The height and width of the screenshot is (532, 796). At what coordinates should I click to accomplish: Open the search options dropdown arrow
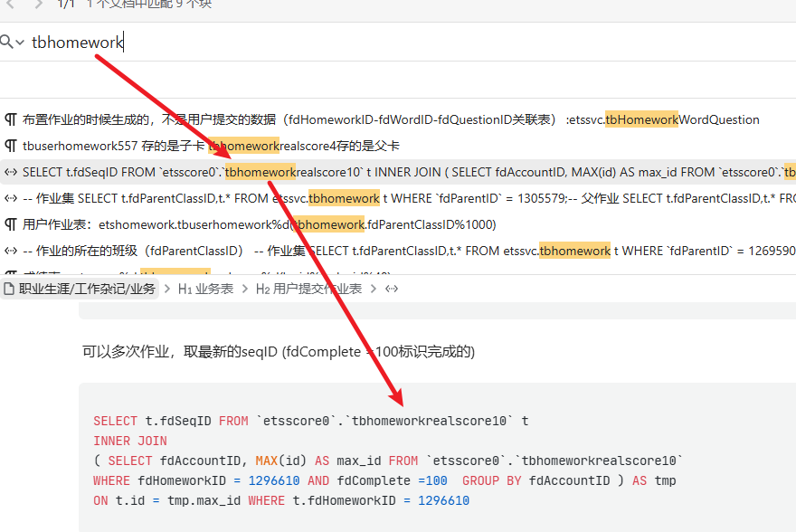pos(20,43)
